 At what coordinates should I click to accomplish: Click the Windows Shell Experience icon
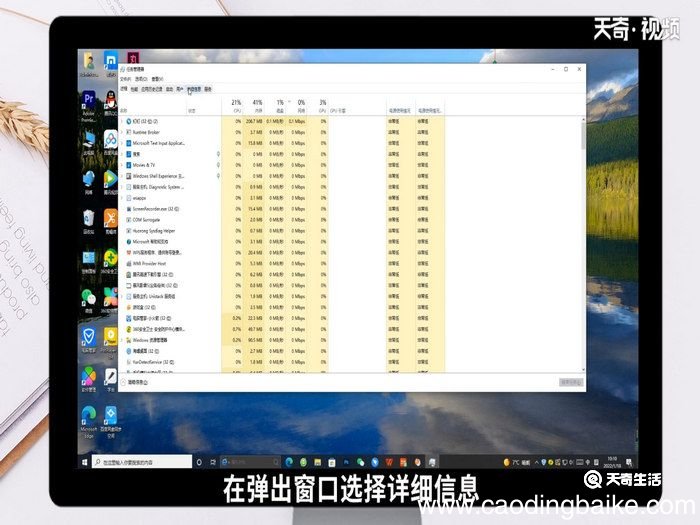(x=129, y=176)
